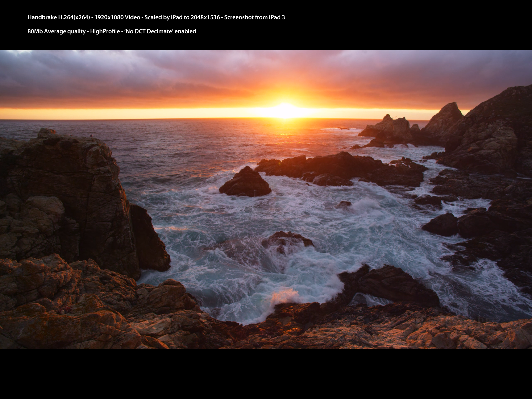This screenshot has height=399, width=532.
Task: Click the dark headland on right edge
Action: (x=488, y=130)
